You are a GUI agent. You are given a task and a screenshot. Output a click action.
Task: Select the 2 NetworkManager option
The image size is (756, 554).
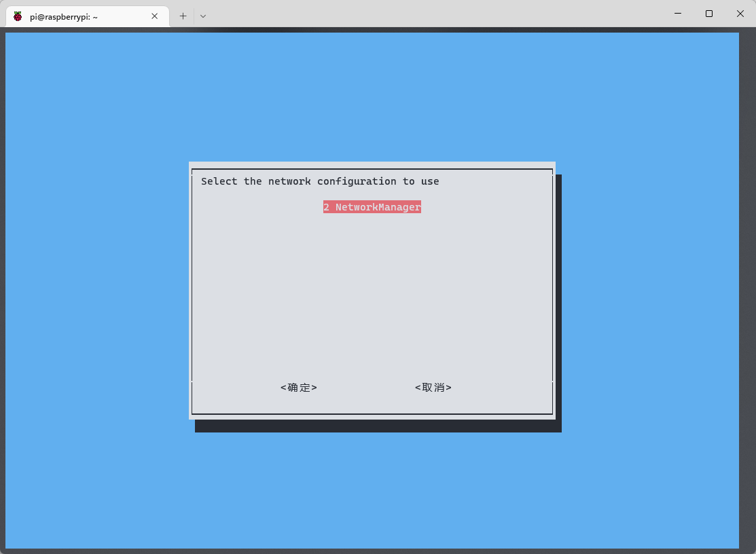click(372, 207)
